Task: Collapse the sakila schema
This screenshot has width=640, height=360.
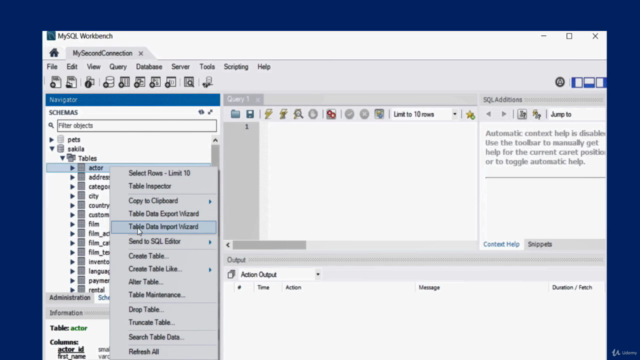Action: pos(52,149)
